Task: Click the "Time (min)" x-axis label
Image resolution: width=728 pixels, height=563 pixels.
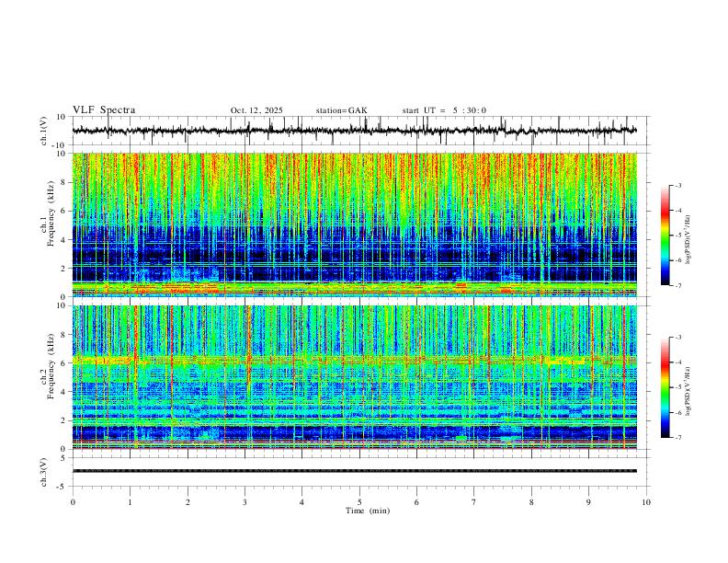Action: pyautogui.click(x=368, y=511)
